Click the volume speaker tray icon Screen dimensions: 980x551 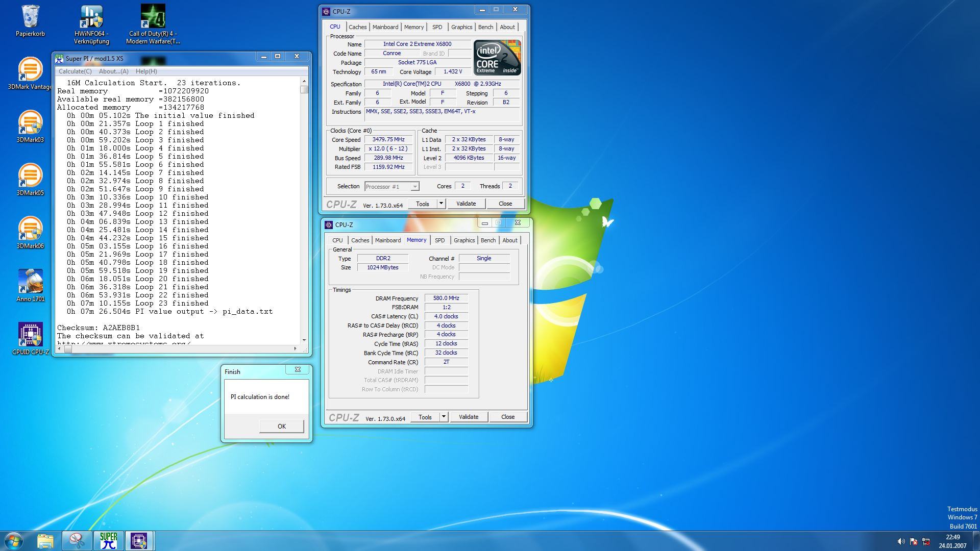(901, 541)
